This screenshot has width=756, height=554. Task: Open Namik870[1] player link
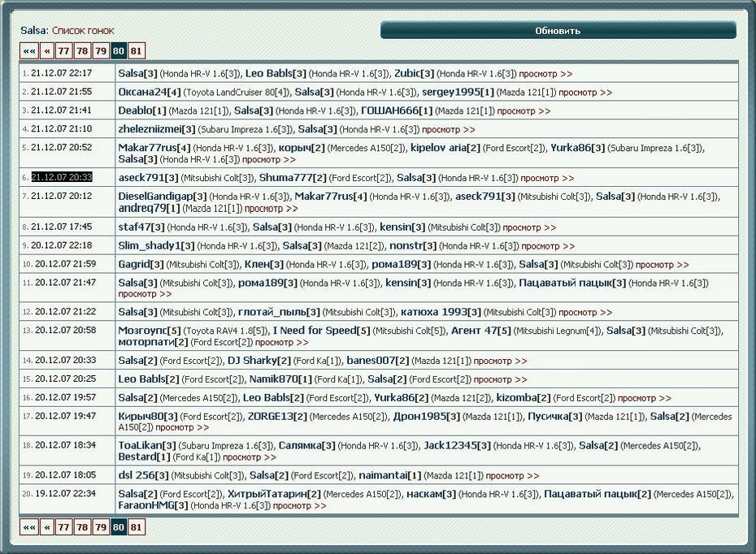pyautogui.click(x=280, y=379)
